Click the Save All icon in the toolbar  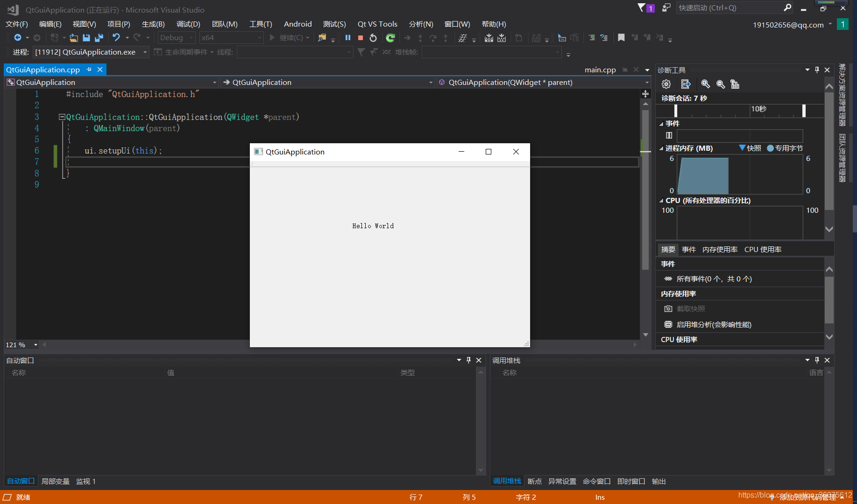point(99,38)
